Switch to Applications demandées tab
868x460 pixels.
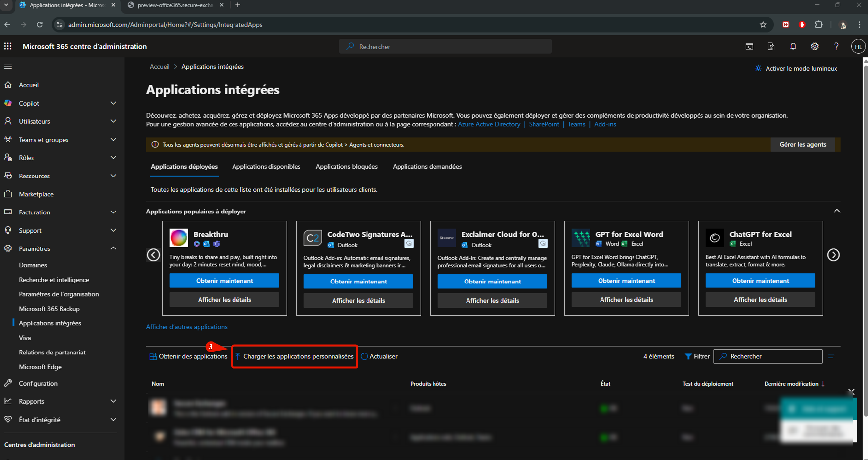[427, 167]
